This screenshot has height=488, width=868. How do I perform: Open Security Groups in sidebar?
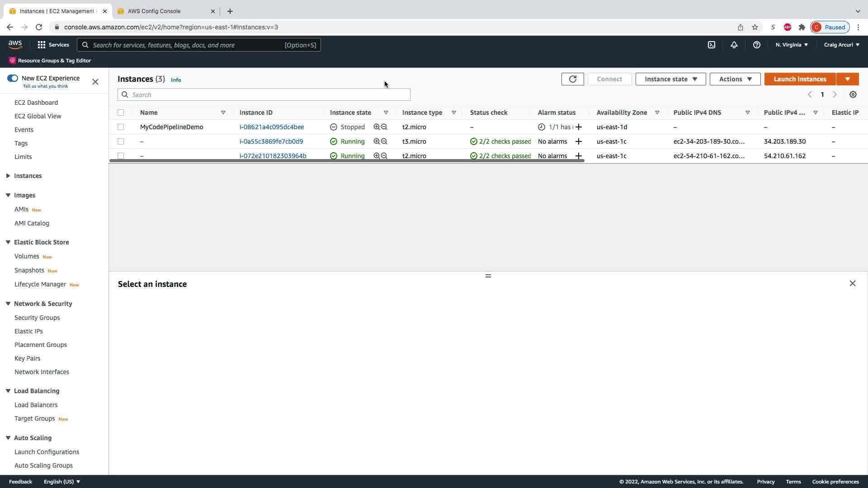click(x=37, y=318)
